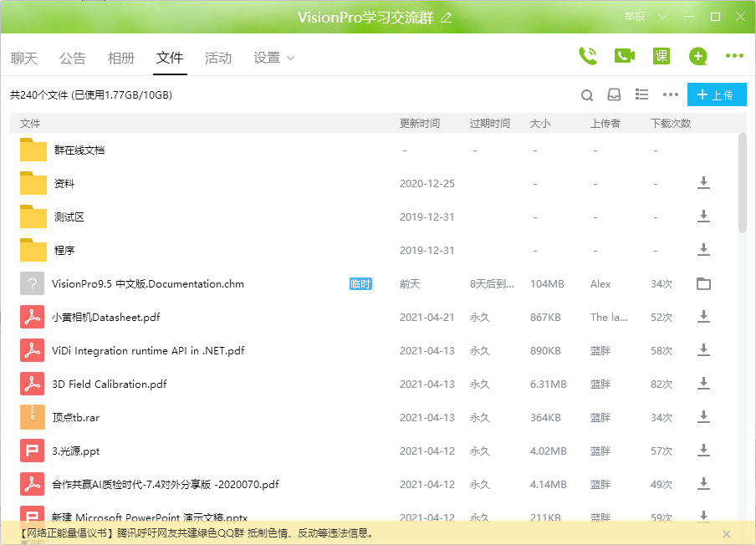Viewport: 756px width, 545px height.
Task: Click the 过期时间 column header
Action: click(490, 124)
